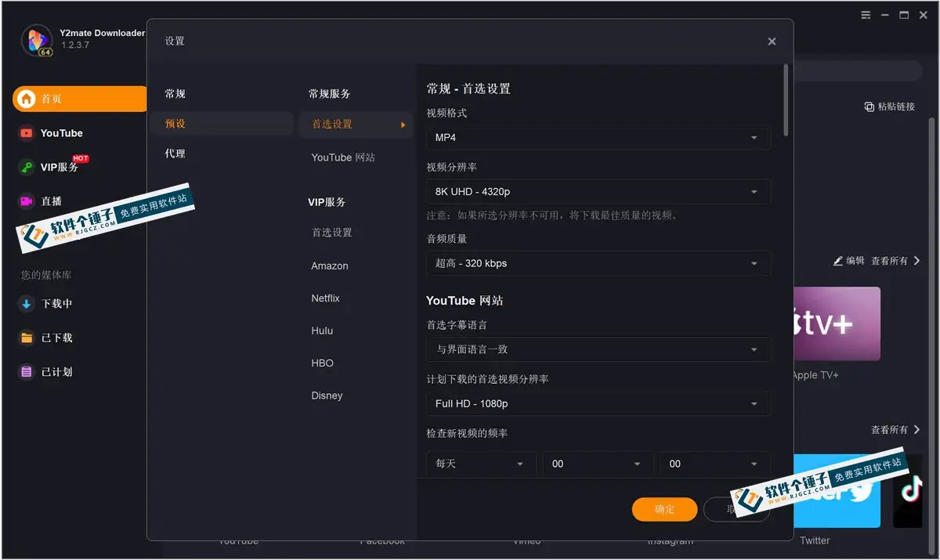Viewport: 940px width, 560px height.
Task: Click the 粘贴链接 text button
Action: pos(896,107)
